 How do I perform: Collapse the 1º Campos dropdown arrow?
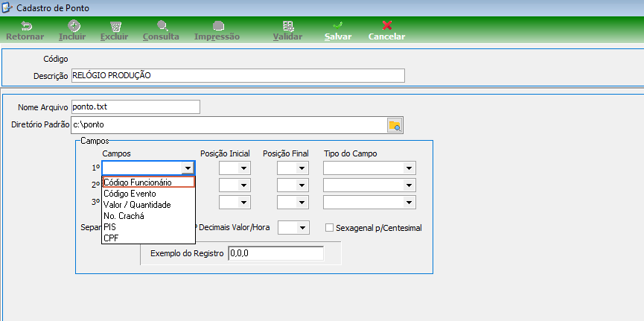point(188,168)
